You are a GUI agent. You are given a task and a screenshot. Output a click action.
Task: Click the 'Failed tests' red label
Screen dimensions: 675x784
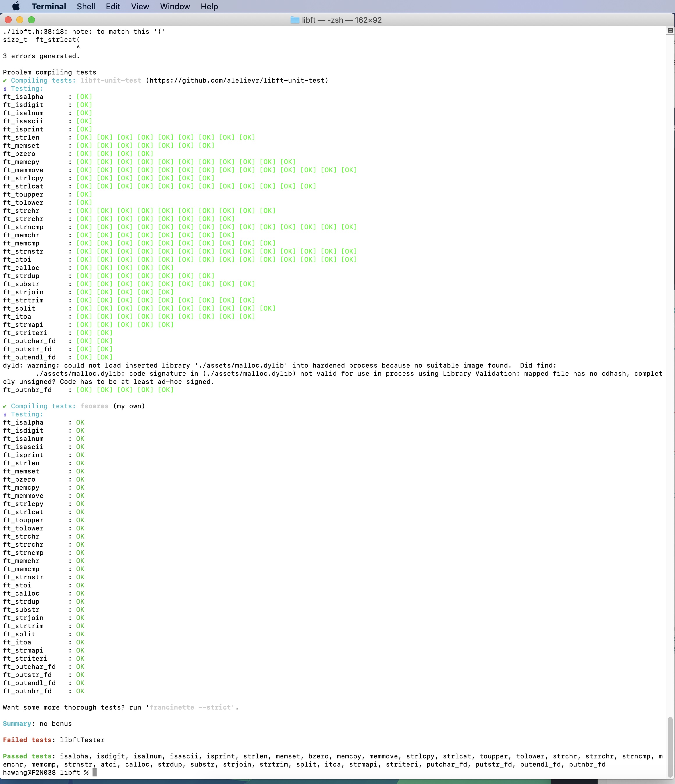[x=27, y=740]
